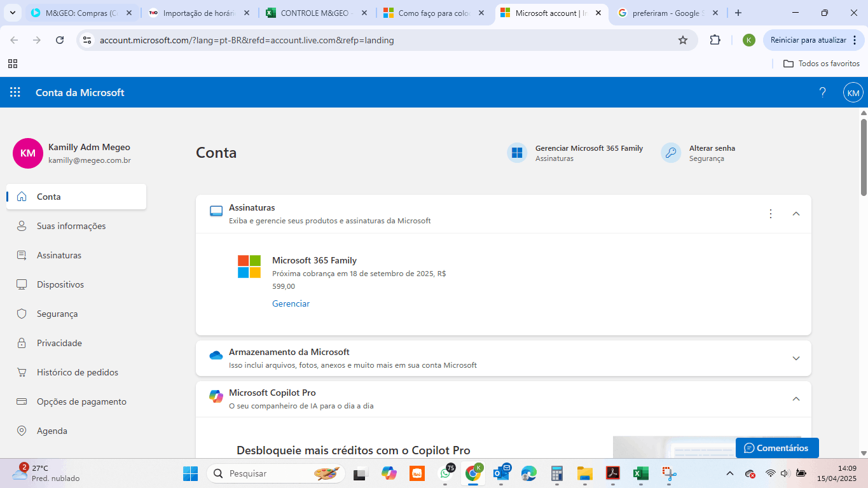Open Excel from the taskbar
The width and height of the screenshot is (868, 488).
640,473
